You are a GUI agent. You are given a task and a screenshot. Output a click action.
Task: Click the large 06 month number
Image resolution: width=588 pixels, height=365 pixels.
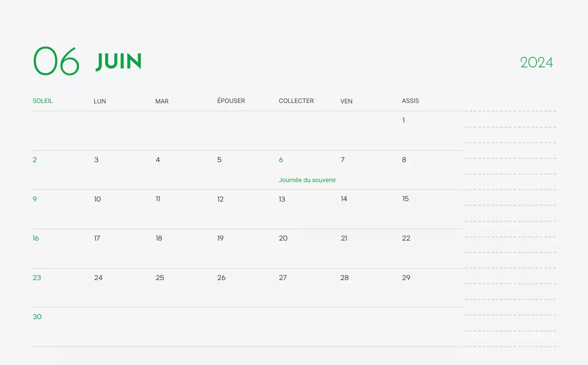[56, 61]
